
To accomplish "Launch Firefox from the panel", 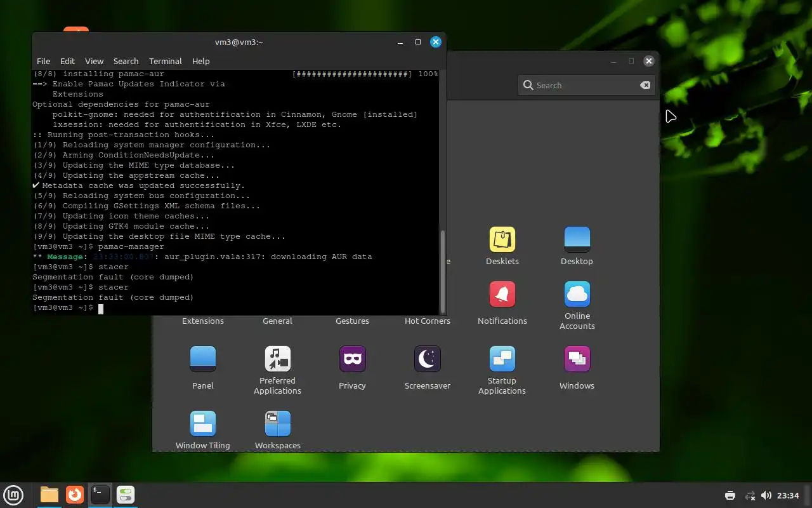I will [x=75, y=495].
